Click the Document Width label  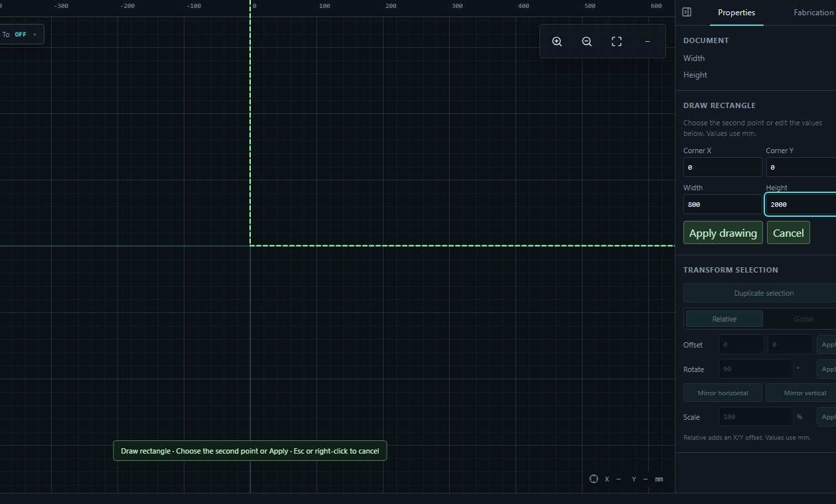point(694,58)
